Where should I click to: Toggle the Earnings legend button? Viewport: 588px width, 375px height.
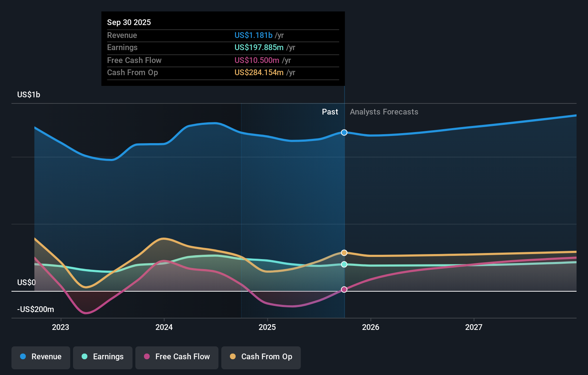[x=103, y=357]
